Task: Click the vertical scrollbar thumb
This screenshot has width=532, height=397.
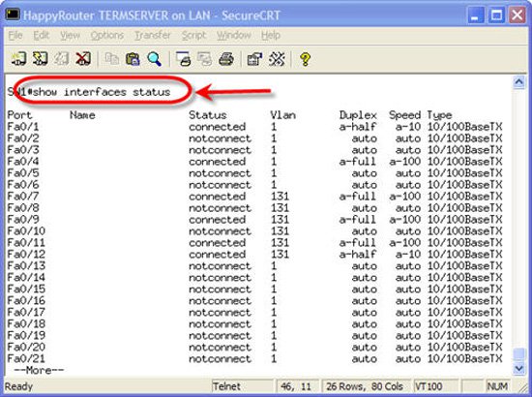Action: pyautogui.click(x=518, y=354)
